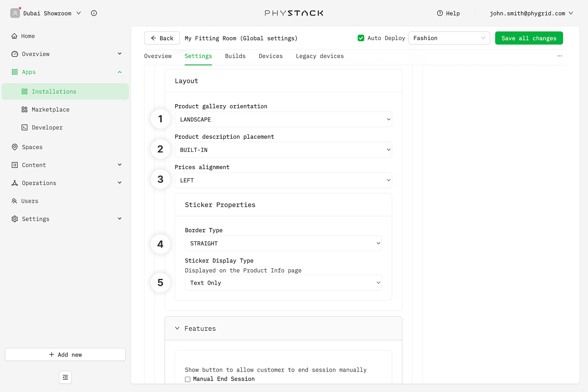Click the Operations nodes icon
Viewport: 588px width, 392px height.
pos(15,183)
